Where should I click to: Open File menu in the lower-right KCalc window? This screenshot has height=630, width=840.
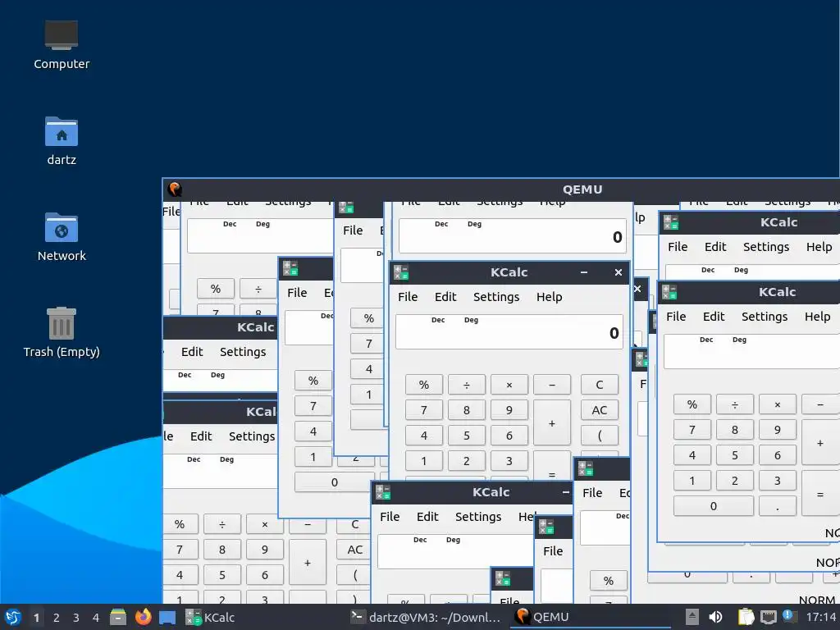676,317
